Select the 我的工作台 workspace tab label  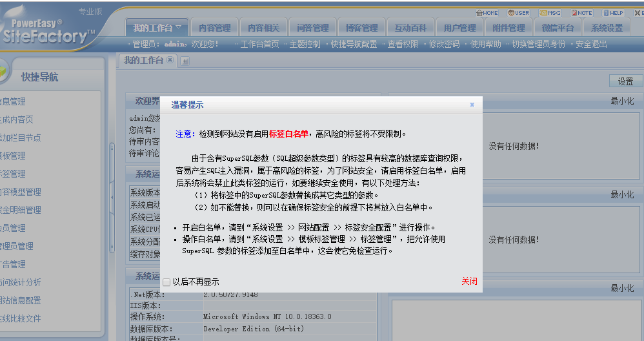(x=143, y=61)
